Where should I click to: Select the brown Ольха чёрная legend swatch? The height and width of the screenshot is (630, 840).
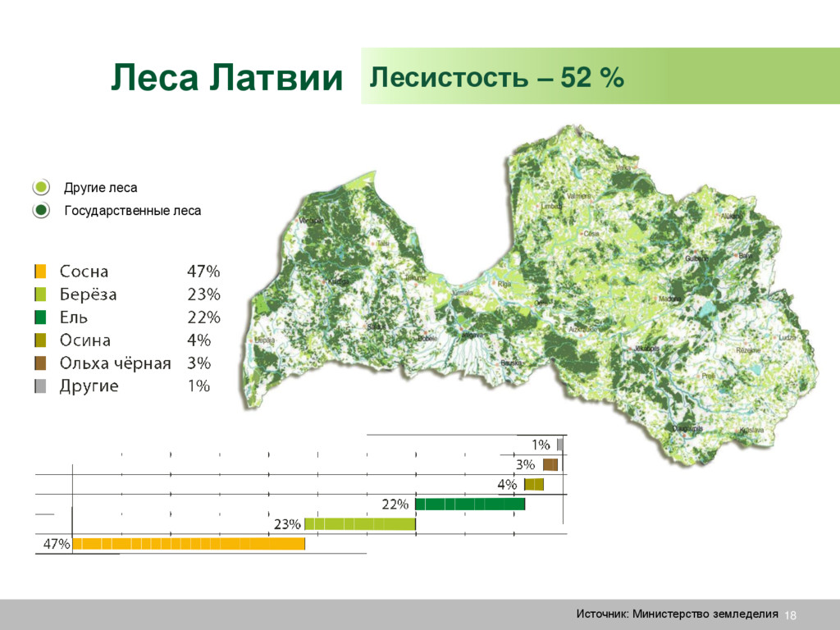point(40,363)
